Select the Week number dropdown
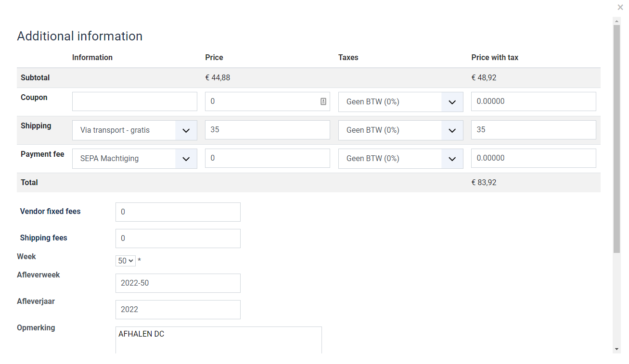Image resolution: width=629 pixels, height=364 pixels. pos(126,261)
